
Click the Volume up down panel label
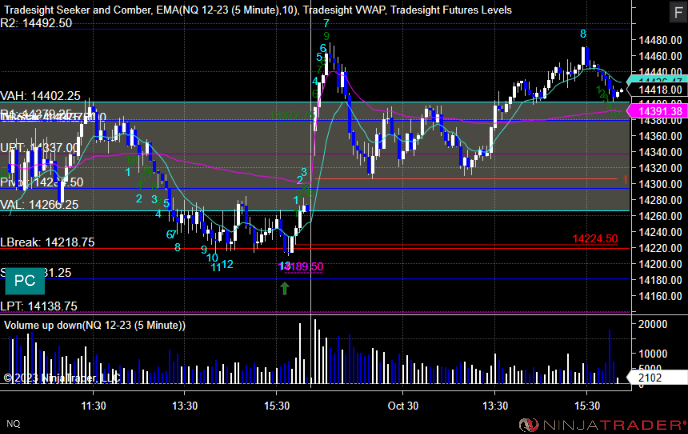pyautogui.click(x=95, y=325)
